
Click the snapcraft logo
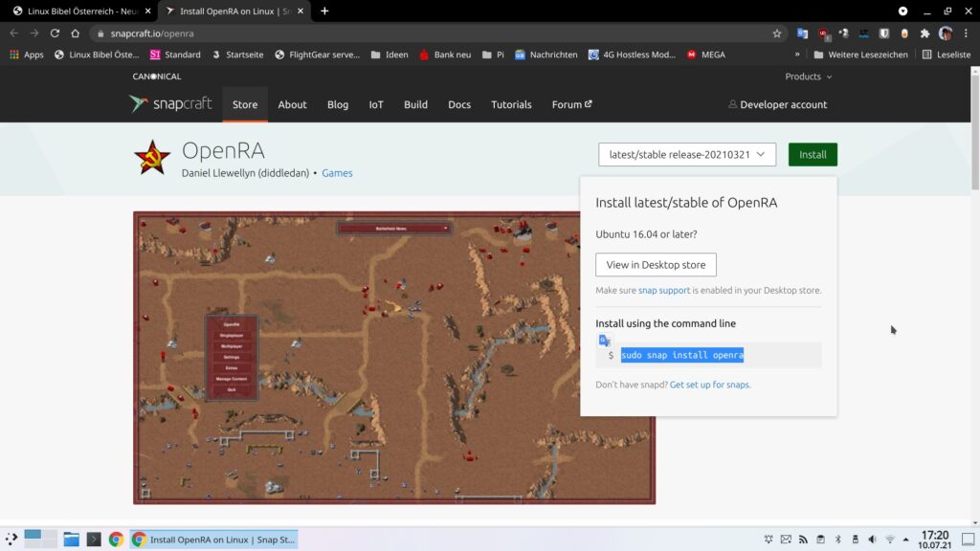tap(170, 103)
